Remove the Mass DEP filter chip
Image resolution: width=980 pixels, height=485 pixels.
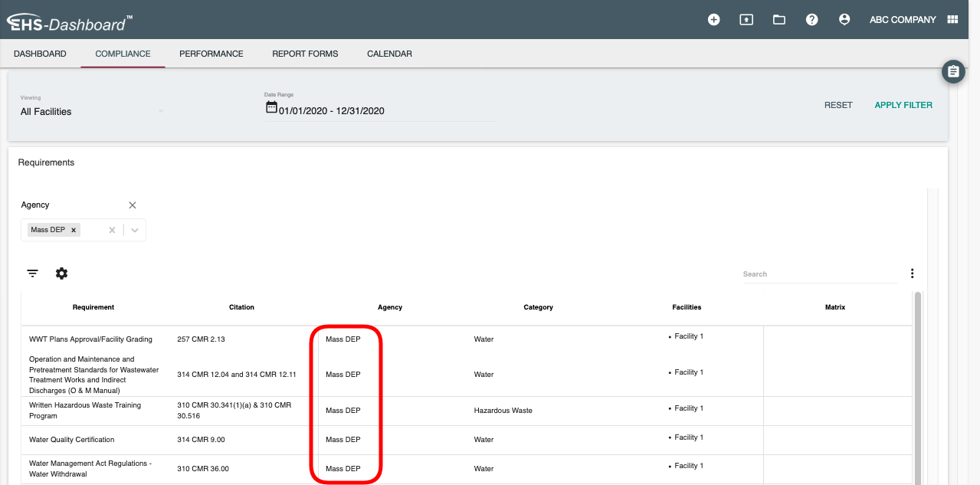pos(74,230)
